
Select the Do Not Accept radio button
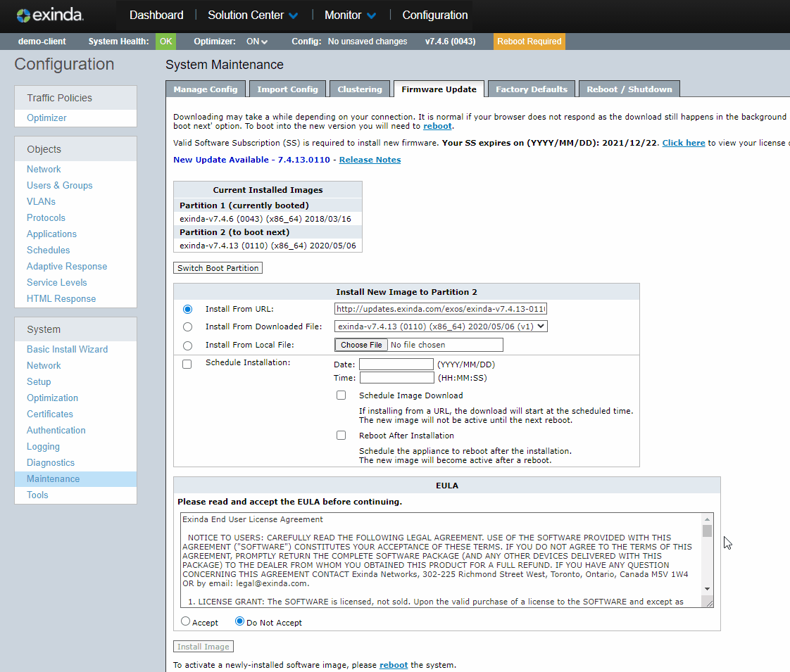point(240,621)
